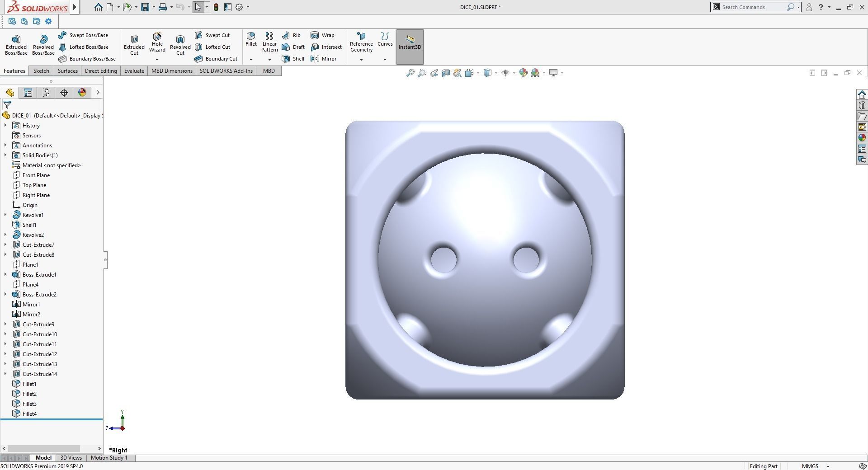Activate the Shell feature tool
Viewport: 868px width, 470px height.
pyautogui.click(x=293, y=59)
